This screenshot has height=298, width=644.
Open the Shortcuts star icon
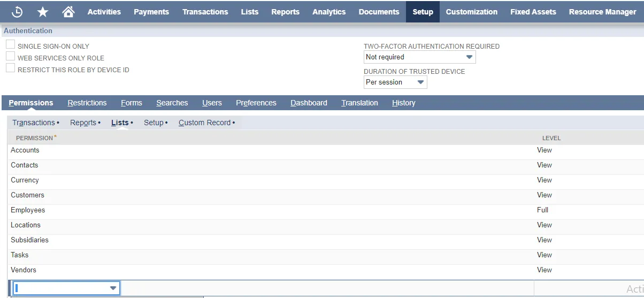pyautogui.click(x=43, y=12)
